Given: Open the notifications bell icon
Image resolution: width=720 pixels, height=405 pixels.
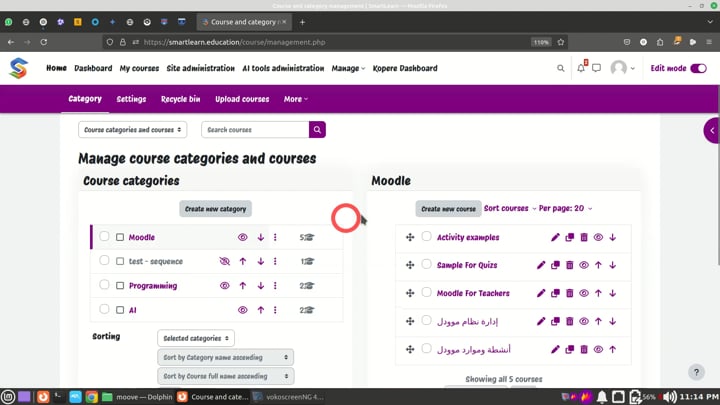Looking at the screenshot, I should 581,68.
